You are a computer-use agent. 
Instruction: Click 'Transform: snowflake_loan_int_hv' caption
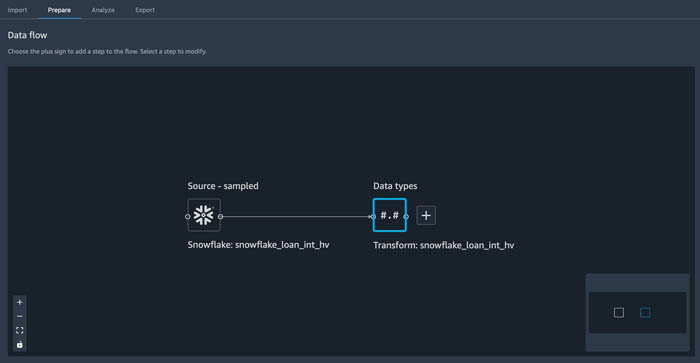point(444,245)
